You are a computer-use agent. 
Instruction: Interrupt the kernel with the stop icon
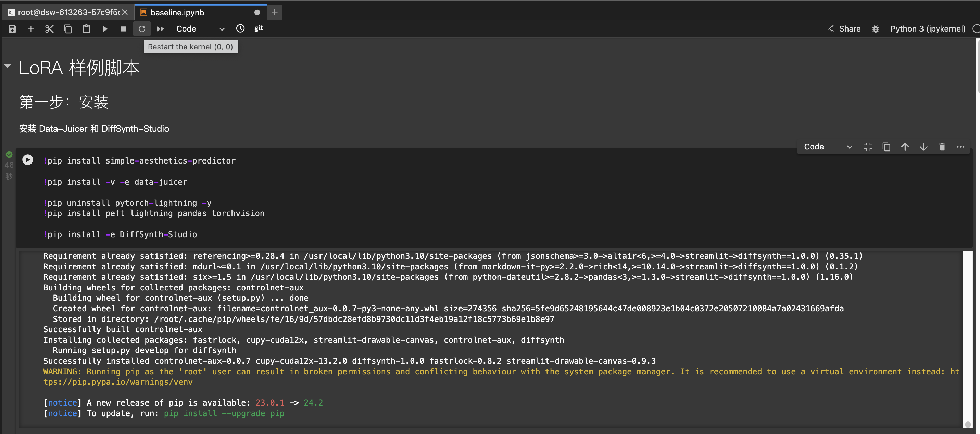point(123,29)
